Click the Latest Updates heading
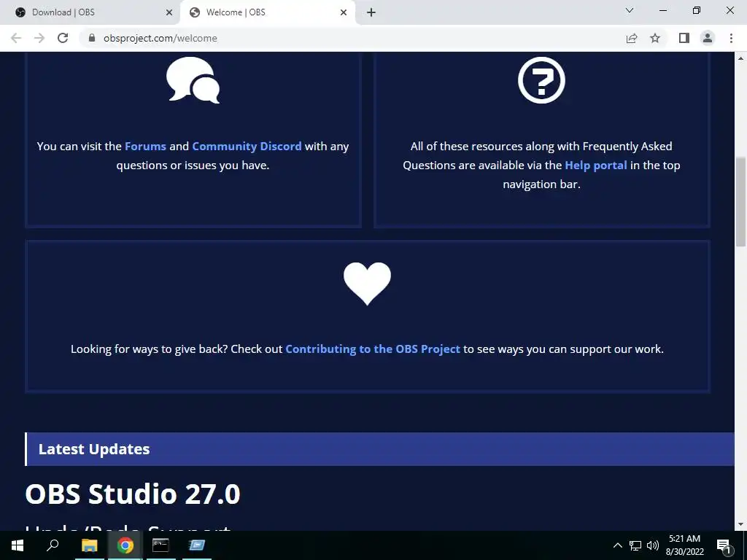This screenshot has width=747, height=560. (x=94, y=449)
